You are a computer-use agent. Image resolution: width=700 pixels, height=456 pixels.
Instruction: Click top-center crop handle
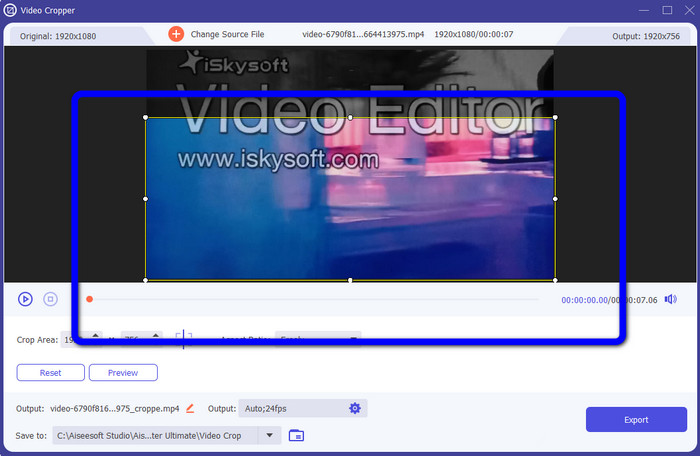(x=350, y=117)
